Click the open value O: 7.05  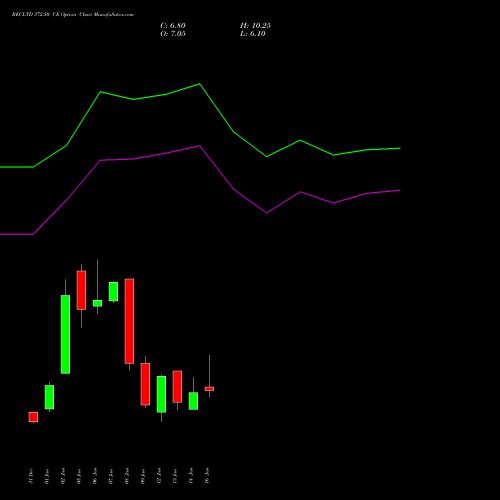point(173,34)
